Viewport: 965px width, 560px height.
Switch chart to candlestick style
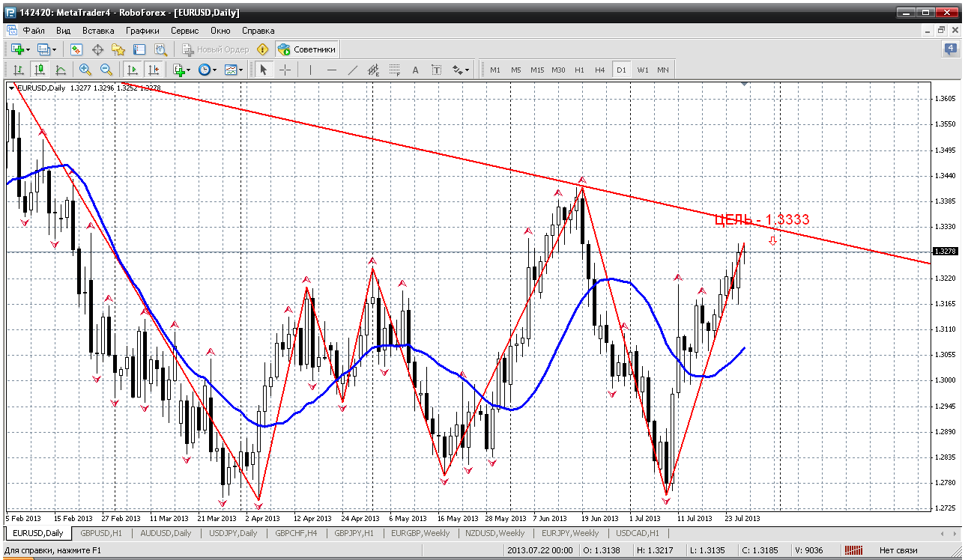click(x=40, y=70)
